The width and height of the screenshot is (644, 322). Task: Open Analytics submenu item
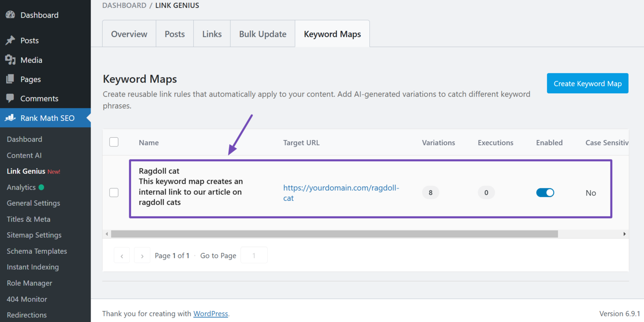[x=21, y=187]
